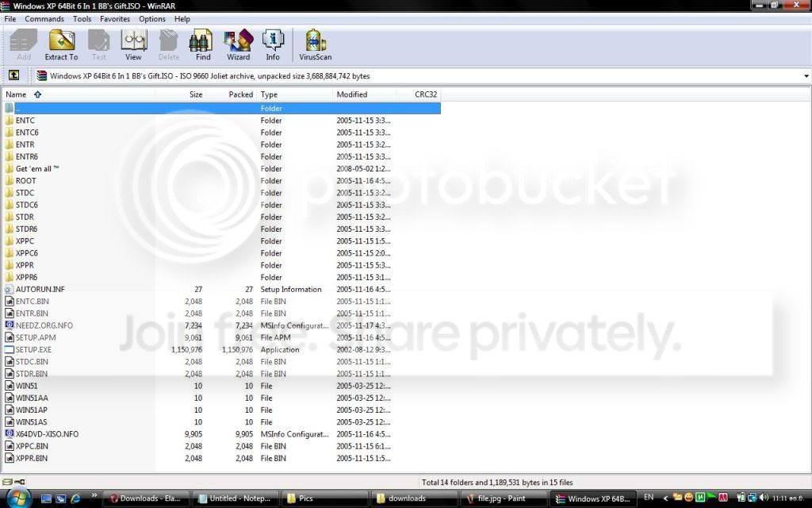Click the volume speaker tray icon
This screenshot has width=812, height=508.
(764, 498)
